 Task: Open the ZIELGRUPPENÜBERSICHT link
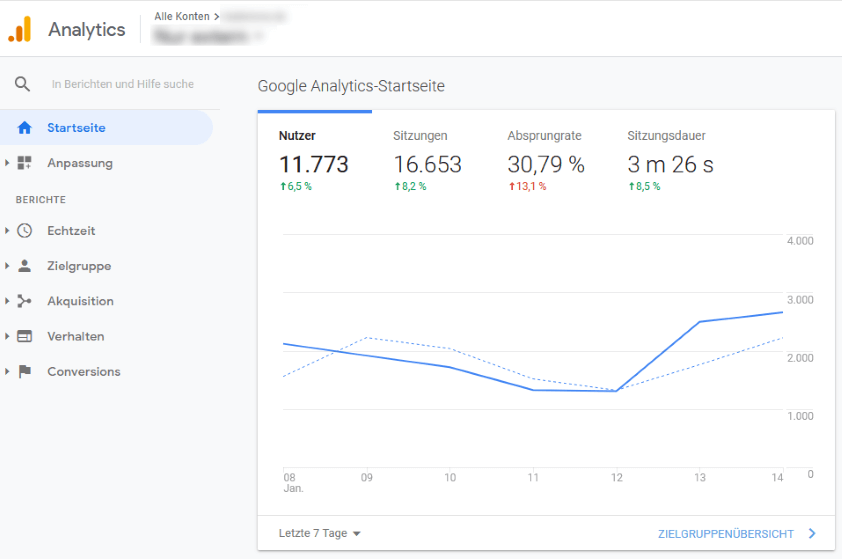point(726,534)
